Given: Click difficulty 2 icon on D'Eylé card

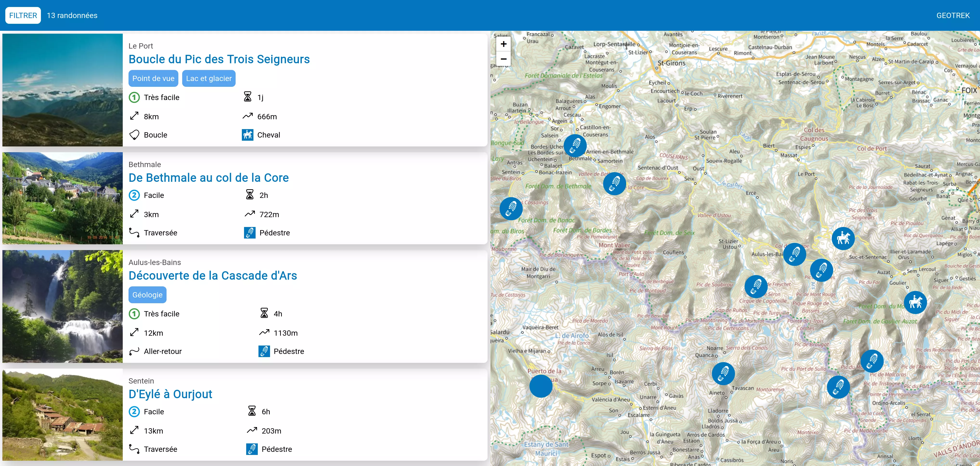Looking at the screenshot, I should (x=134, y=412).
